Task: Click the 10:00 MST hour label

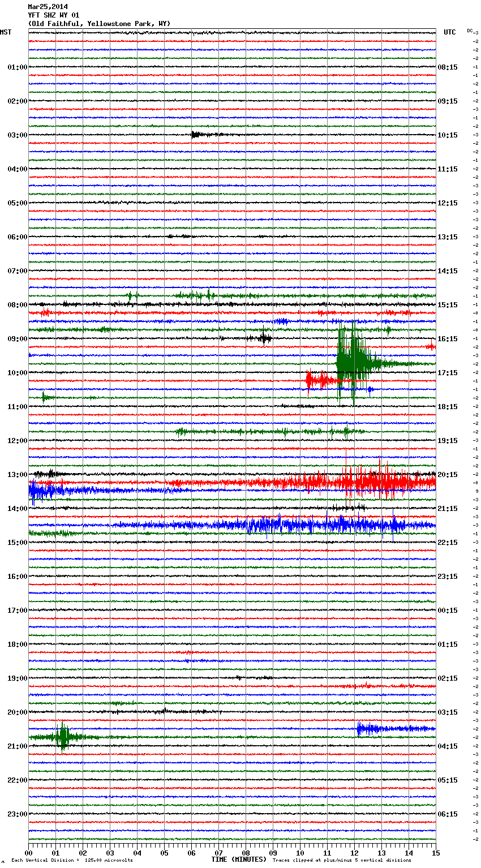Action: coord(18,373)
